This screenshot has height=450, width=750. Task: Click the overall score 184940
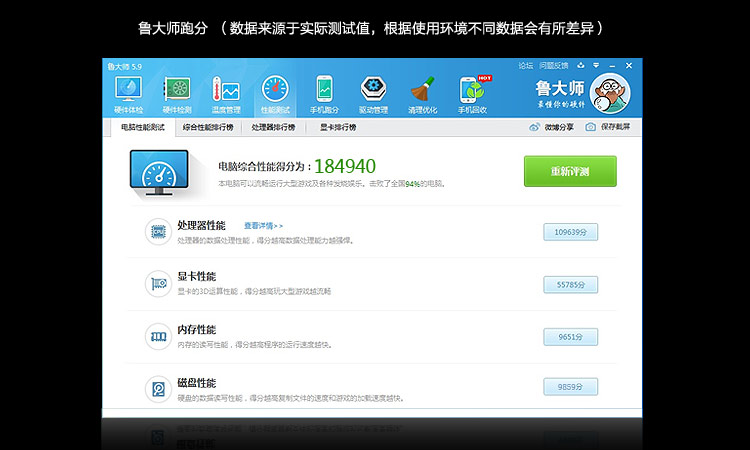click(x=345, y=166)
